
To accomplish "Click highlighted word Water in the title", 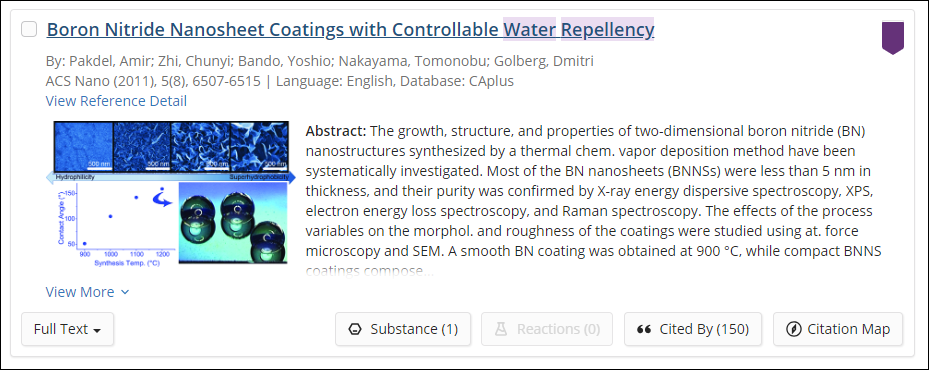I will pos(530,29).
